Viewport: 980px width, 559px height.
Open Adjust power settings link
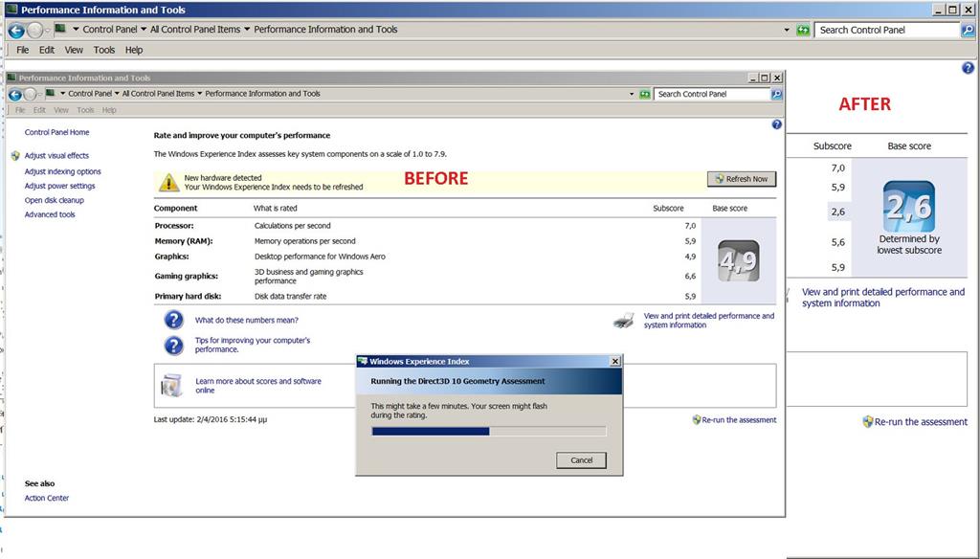[x=60, y=186]
